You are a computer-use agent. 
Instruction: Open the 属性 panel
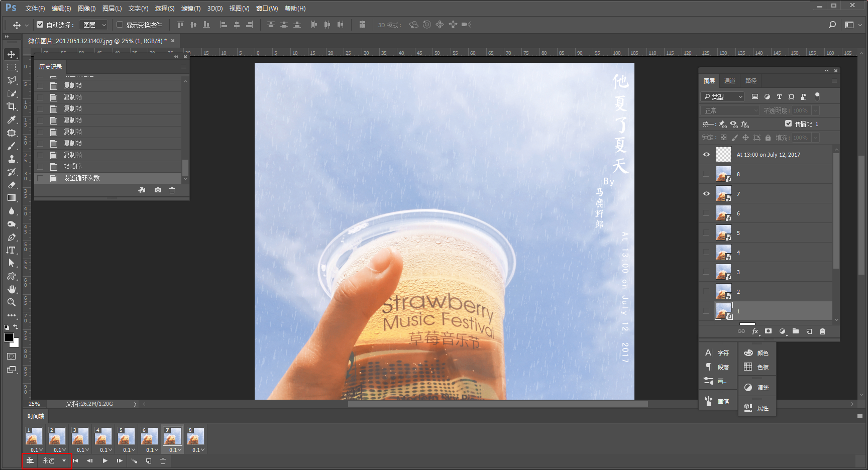click(x=756, y=408)
